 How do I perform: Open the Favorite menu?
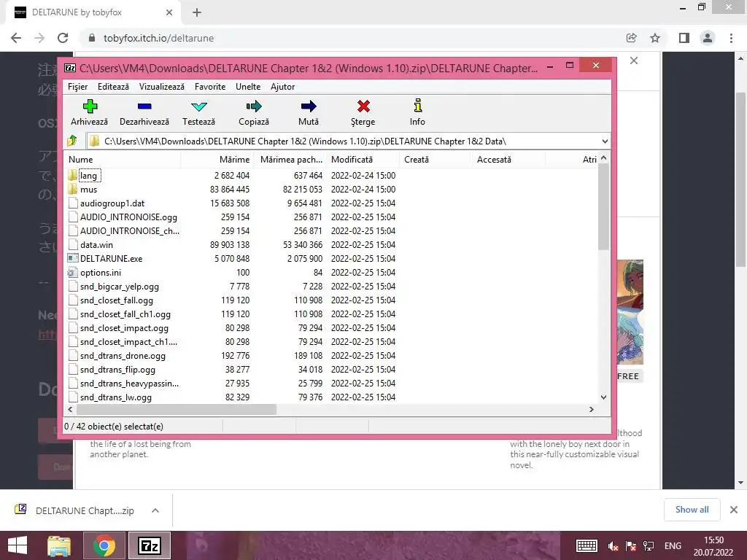pyautogui.click(x=210, y=87)
